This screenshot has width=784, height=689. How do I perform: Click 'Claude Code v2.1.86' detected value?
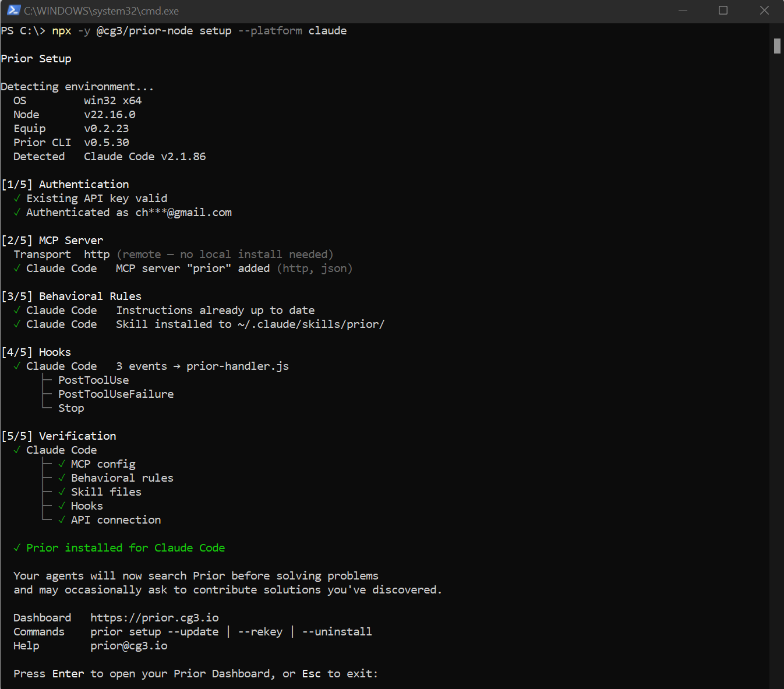(145, 157)
